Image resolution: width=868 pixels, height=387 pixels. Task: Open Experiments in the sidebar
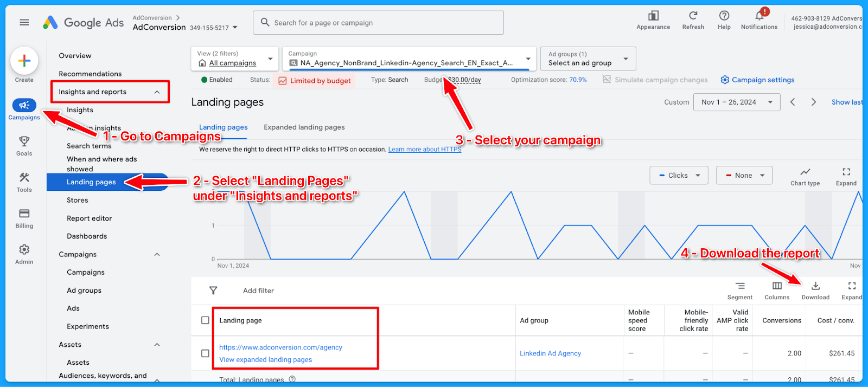pos(88,326)
